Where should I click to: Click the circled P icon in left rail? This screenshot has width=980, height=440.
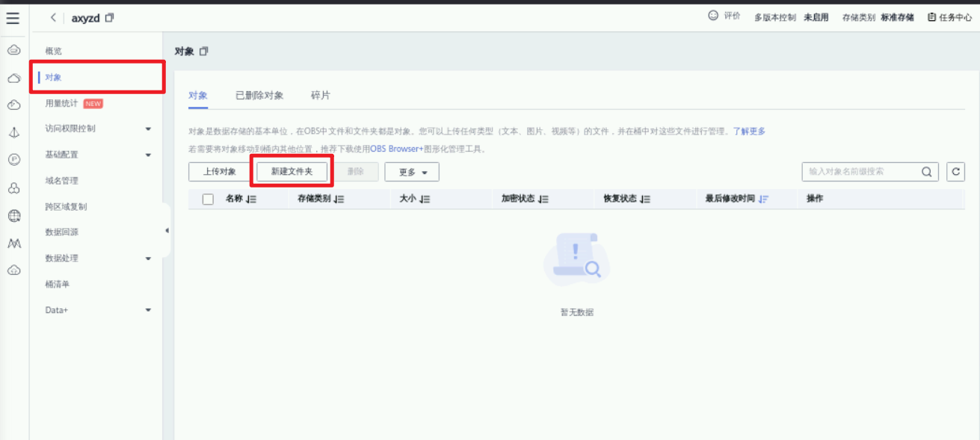13,159
